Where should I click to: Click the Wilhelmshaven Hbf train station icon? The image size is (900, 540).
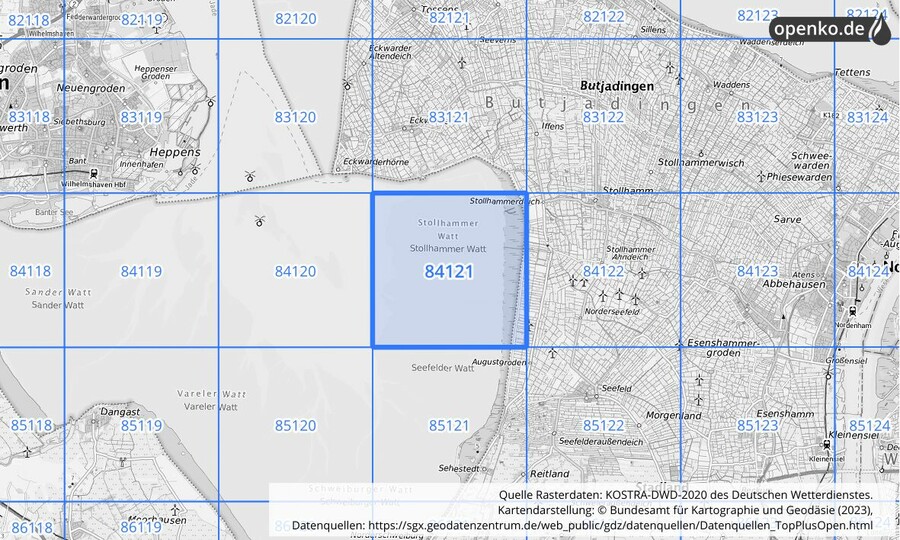coord(94,174)
